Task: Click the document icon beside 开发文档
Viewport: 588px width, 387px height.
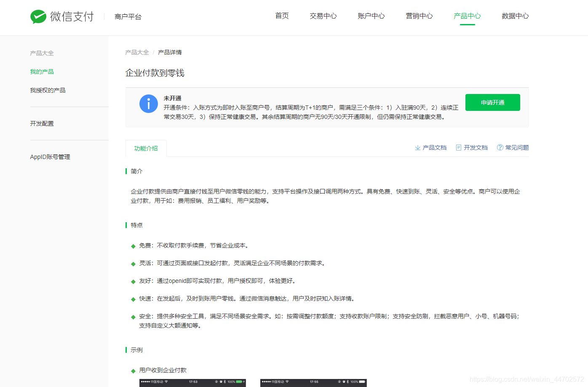Action: pyautogui.click(x=459, y=148)
